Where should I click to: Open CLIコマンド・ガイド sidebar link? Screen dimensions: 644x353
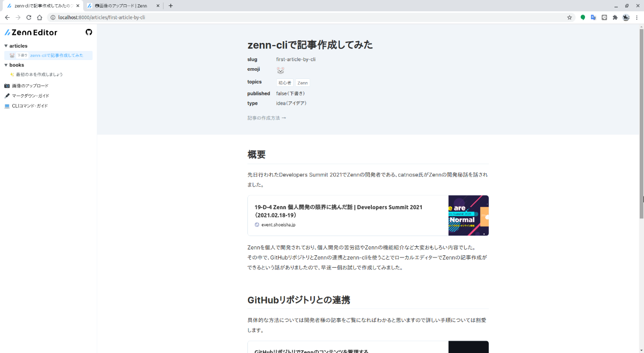[x=30, y=106]
